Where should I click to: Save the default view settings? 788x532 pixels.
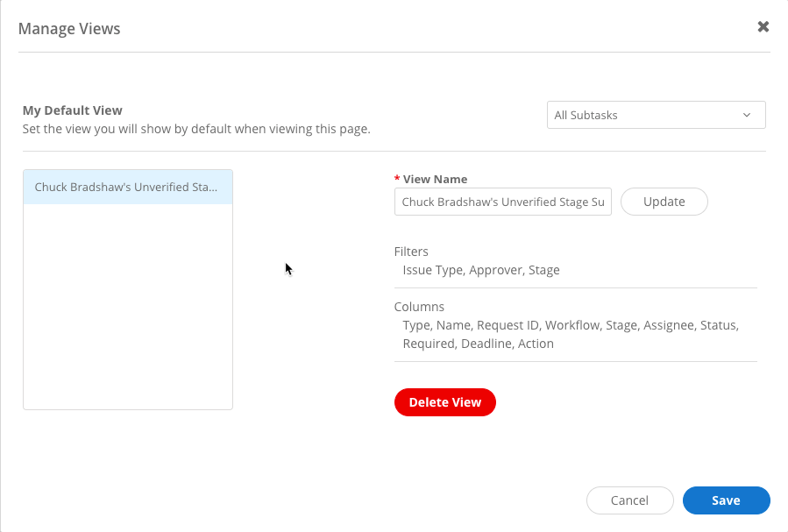[726, 500]
